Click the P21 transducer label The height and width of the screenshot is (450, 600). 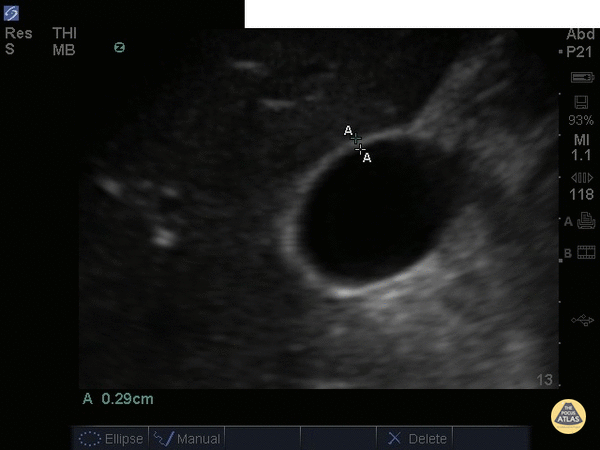(580, 50)
